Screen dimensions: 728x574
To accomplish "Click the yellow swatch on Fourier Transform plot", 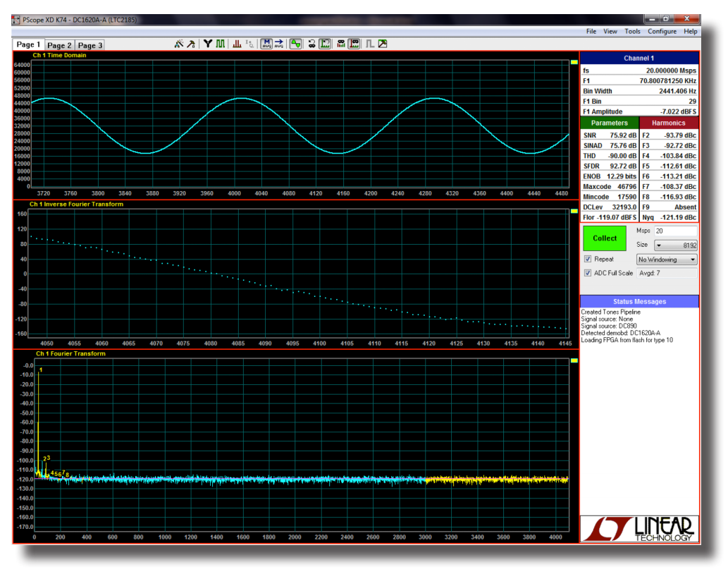I will pyautogui.click(x=574, y=360).
